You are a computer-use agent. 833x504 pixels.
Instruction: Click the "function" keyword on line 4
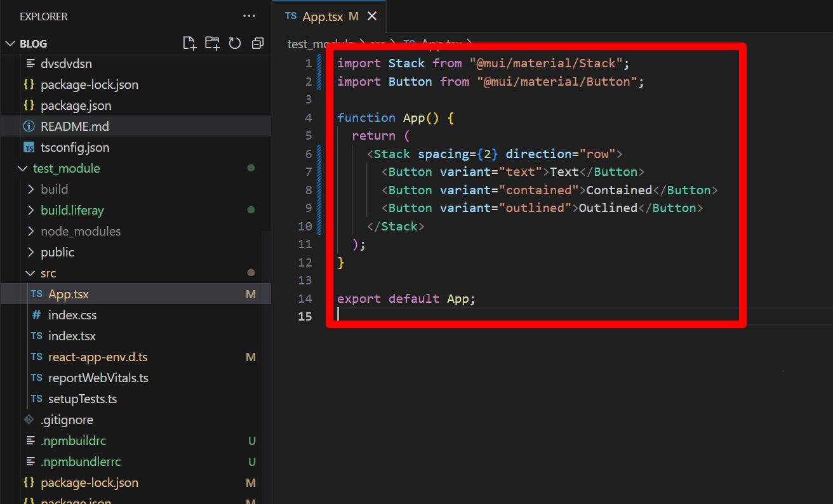click(366, 117)
